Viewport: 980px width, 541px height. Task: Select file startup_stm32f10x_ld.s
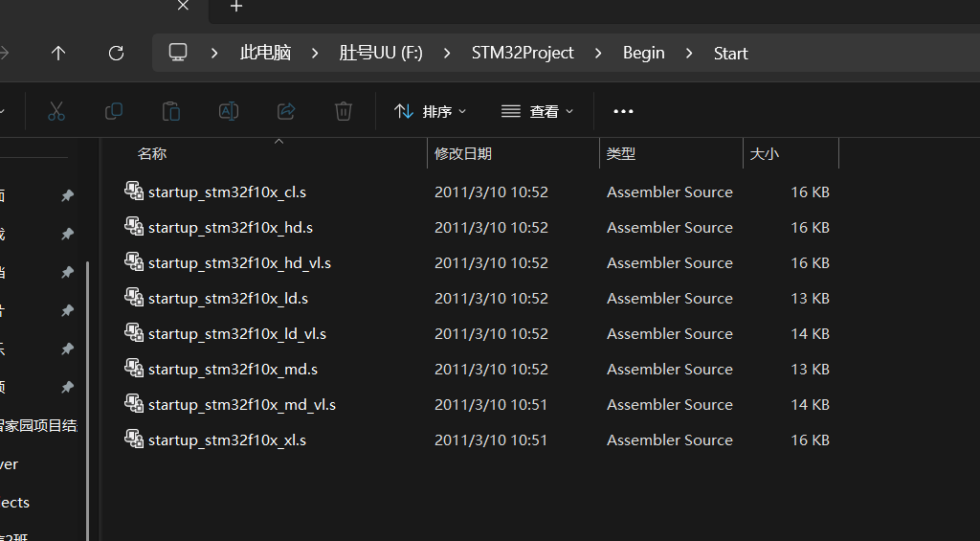point(228,299)
